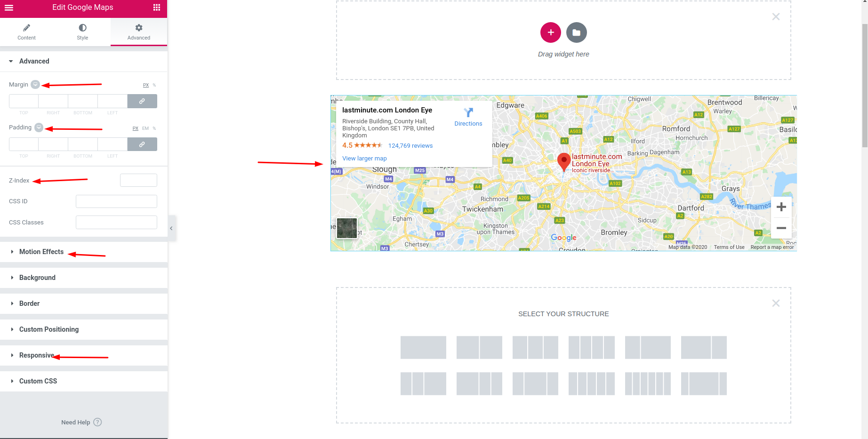Viewport: 868px width, 439px height.
Task: Choose the three equal columns structure
Action: [535, 347]
